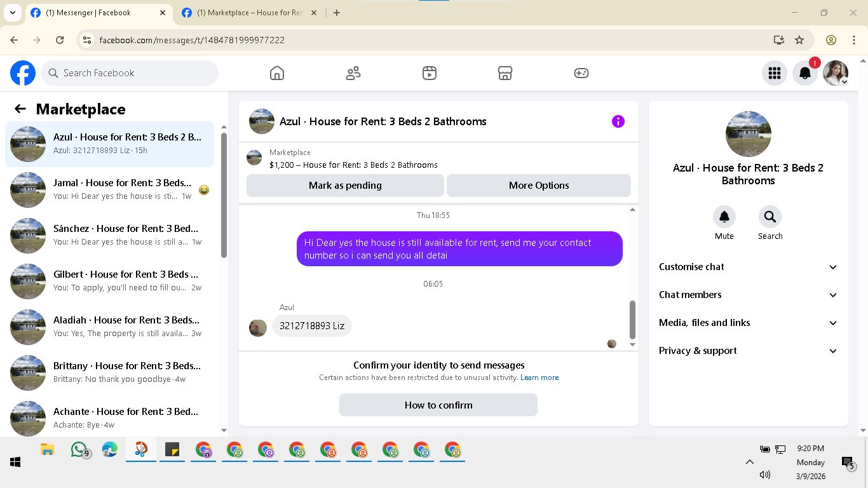This screenshot has width=868, height=488.
Task: Go back in the browser
Action: (x=14, y=39)
